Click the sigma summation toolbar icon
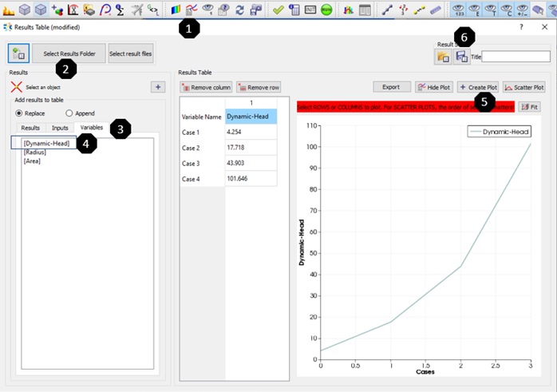 [x=120, y=10]
